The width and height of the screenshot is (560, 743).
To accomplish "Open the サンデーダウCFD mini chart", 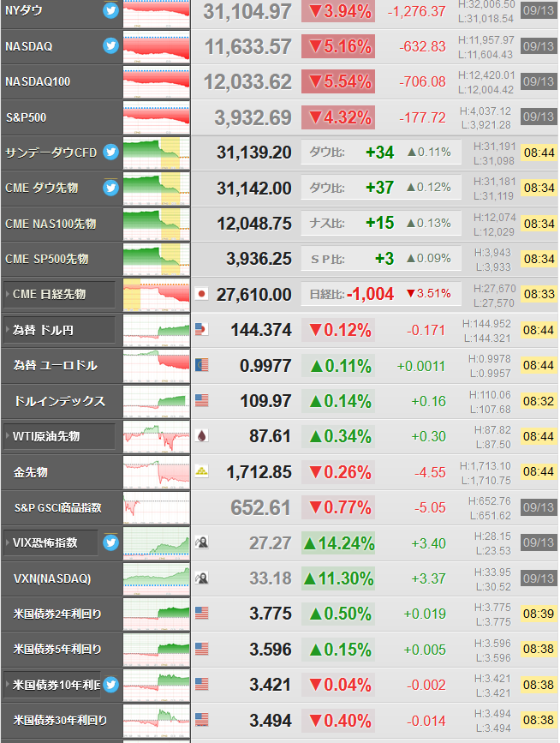I will click(156, 153).
